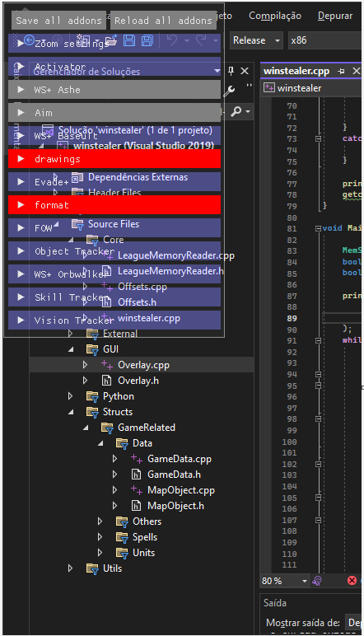
Task: Open the x86 platform dropdown
Action: (324, 40)
